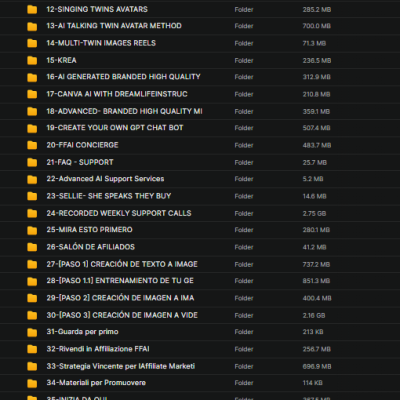
Task: Click the folder icon of 16-AI GENERATED BRANDED HIGH QUALITY
Action: pos(32,77)
